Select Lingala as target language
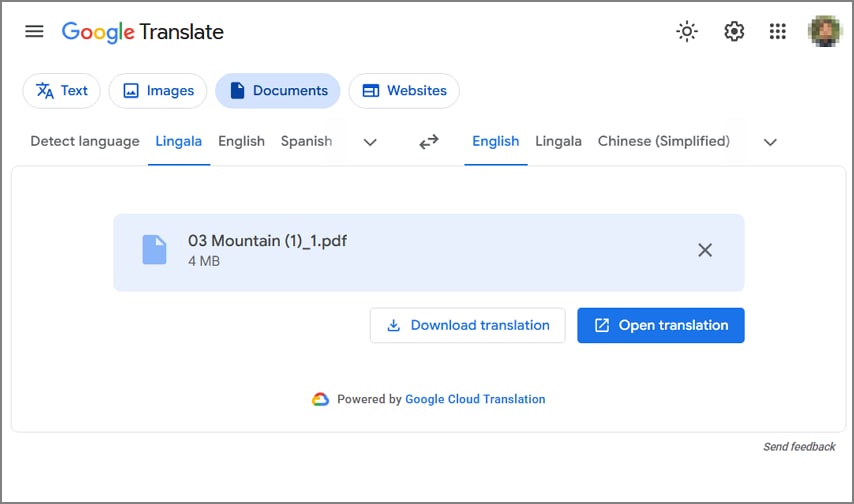854x504 pixels. point(558,142)
